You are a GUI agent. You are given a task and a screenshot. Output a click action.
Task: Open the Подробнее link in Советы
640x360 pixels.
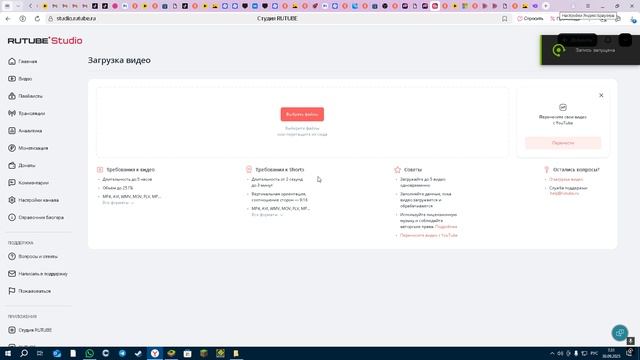[x=446, y=227]
